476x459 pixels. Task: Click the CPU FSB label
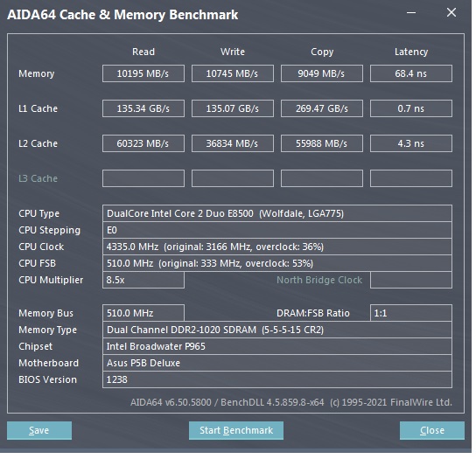tap(37, 263)
